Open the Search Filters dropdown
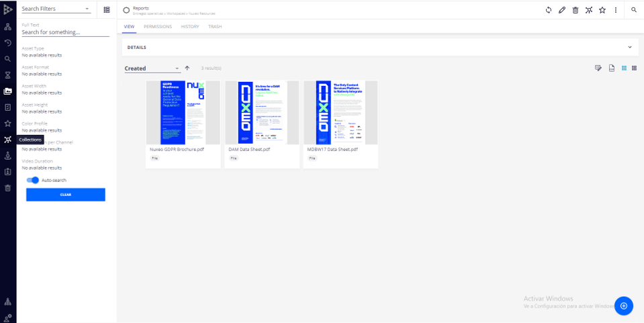The width and height of the screenshot is (644, 323). pos(56,9)
